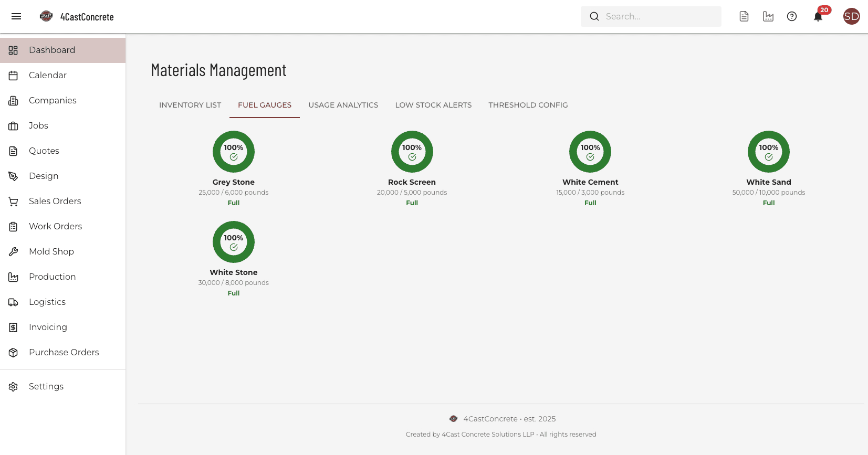The image size is (868, 455).
Task: Click the Mold Shop wrench icon
Action: tap(14, 252)
